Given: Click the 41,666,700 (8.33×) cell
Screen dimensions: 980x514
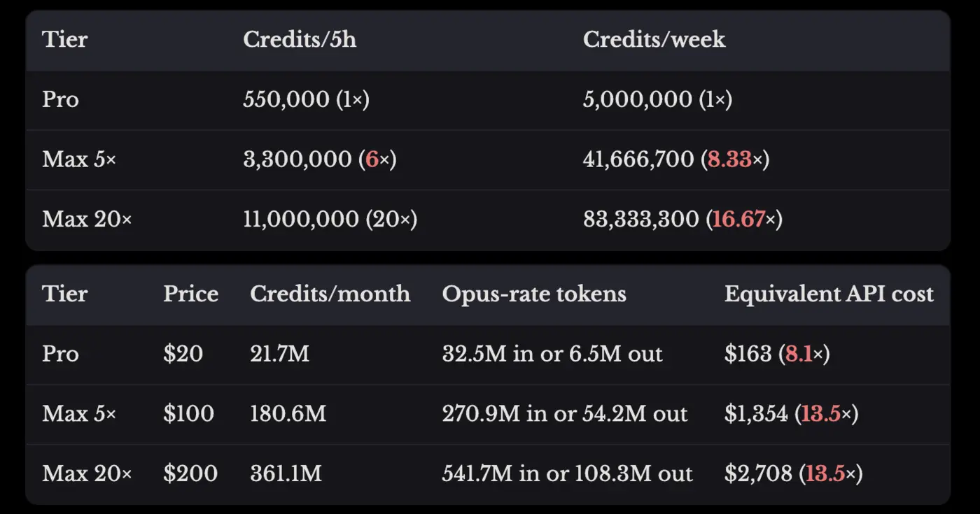Looking at the screenshot, I should pos(675,160).
